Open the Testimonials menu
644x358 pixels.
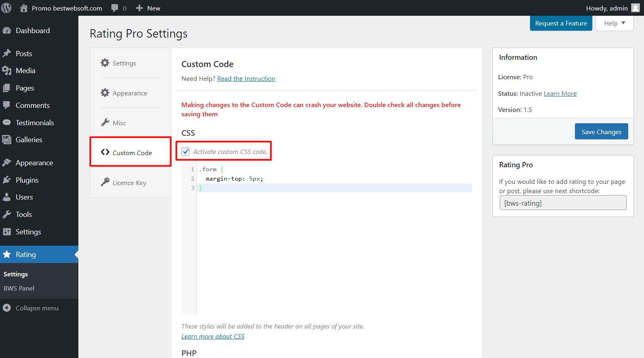(x=35, y=123)
